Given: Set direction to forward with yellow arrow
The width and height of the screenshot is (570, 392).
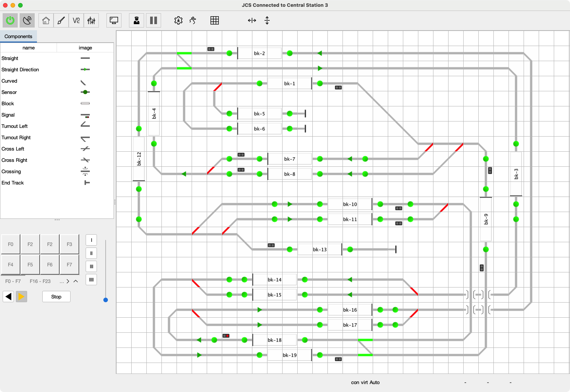Looking at the screenshot, I should pos(22,297).
